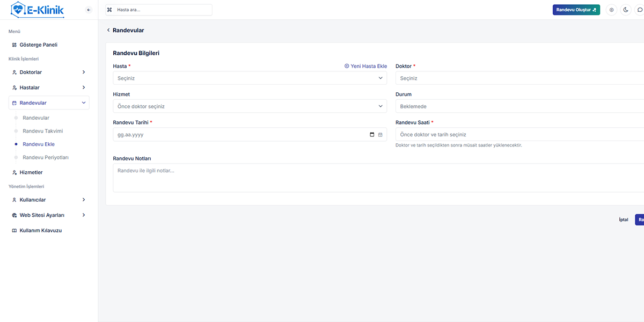Open the Hizmet dropdown
This screenshot has width=644, height=322.
click(250, 106)
